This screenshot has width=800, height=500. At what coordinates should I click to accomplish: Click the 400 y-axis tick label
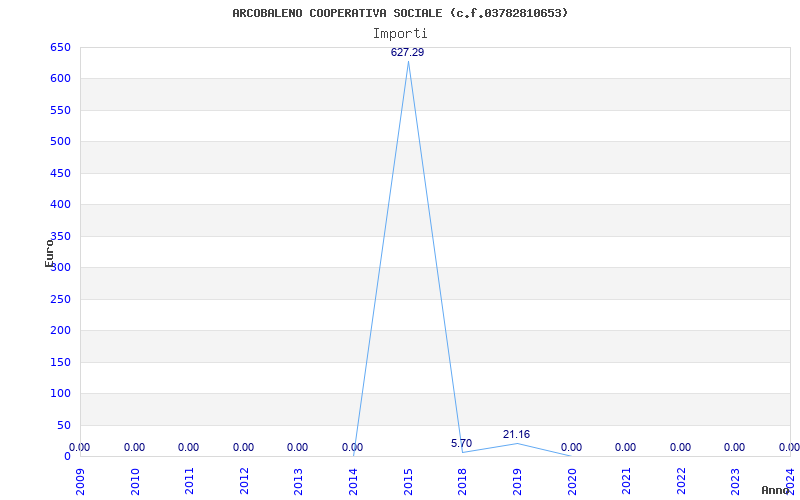tap(60, 205)
